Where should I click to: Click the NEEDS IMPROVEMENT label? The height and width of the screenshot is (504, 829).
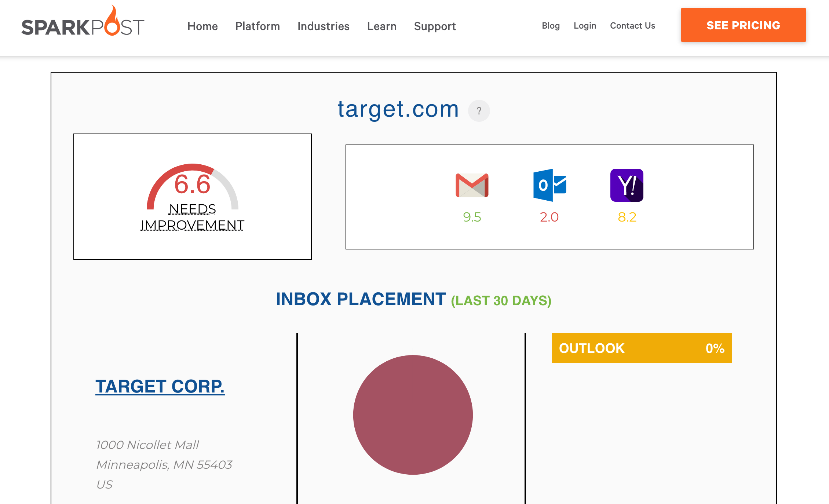click(x=192, y=217)
